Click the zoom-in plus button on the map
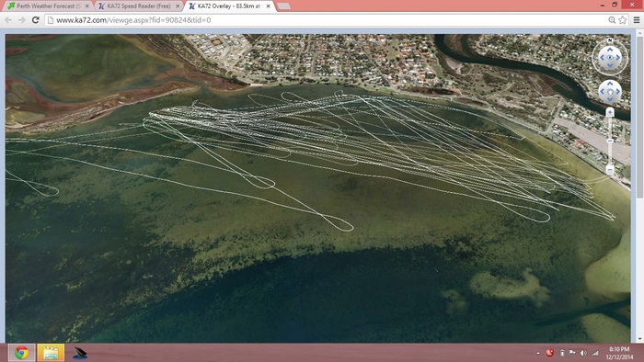Image resolution: width=644 pixels, height=362 pixels. 610,112
